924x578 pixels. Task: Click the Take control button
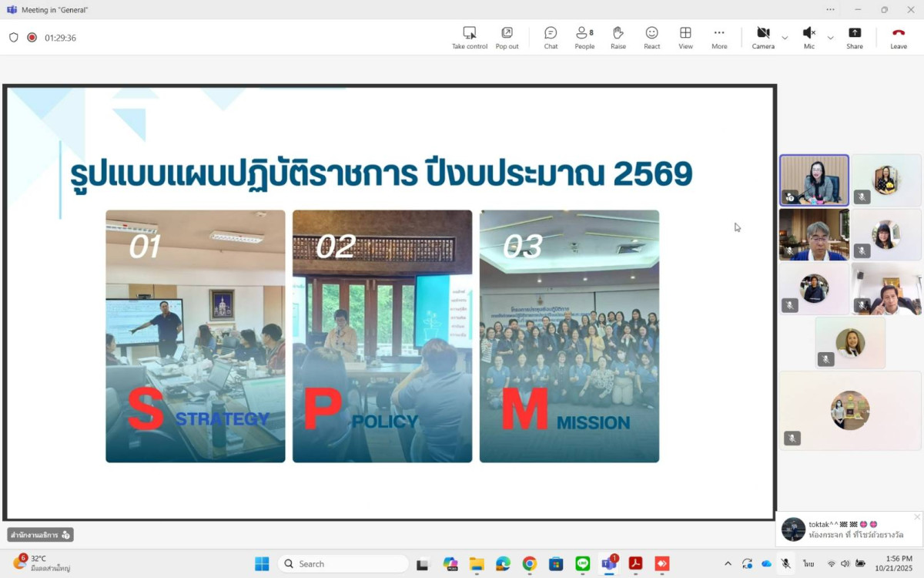click(469, 37)
